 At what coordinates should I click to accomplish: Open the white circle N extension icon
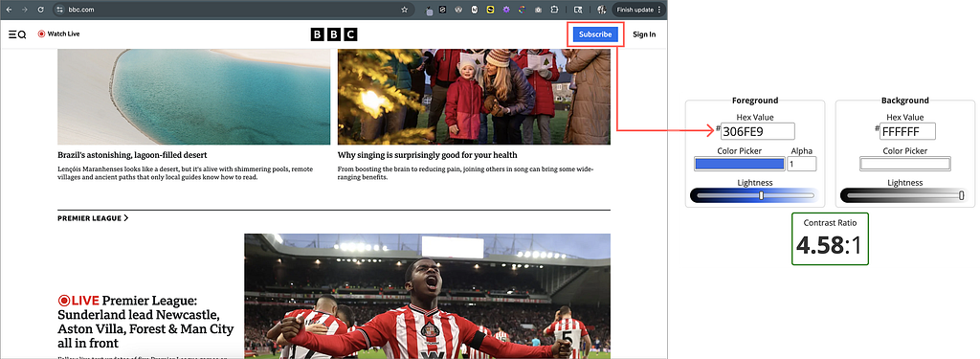(475, 10)
